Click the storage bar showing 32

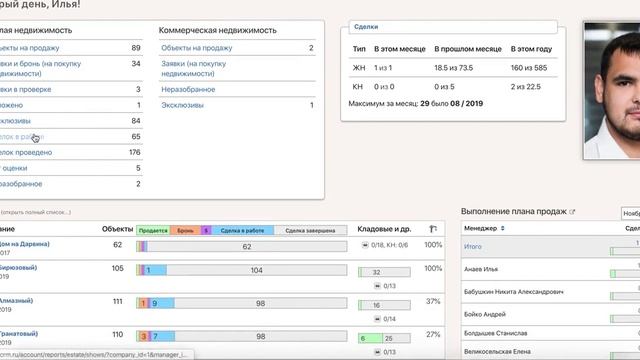click(384, 272)
